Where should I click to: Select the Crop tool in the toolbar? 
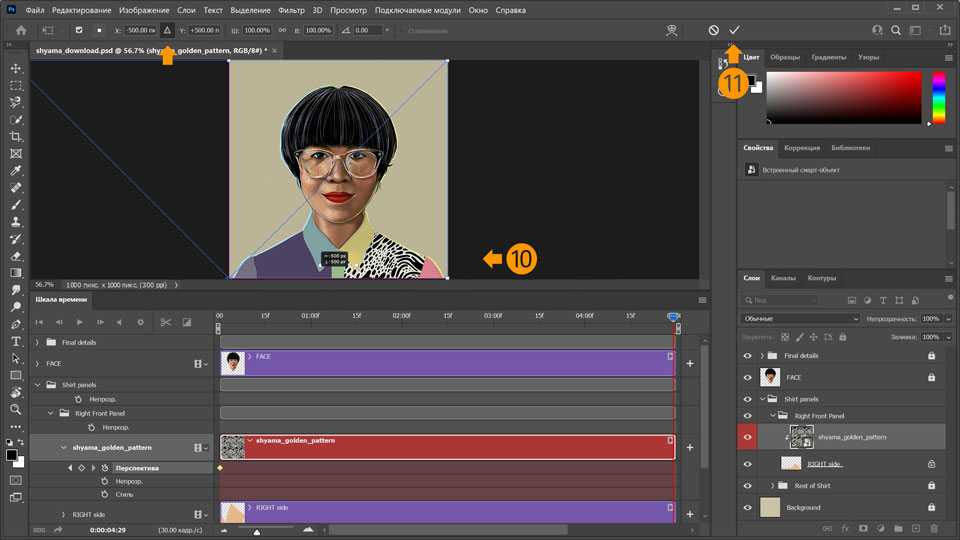pyautogui.click(x=16, y=136)
